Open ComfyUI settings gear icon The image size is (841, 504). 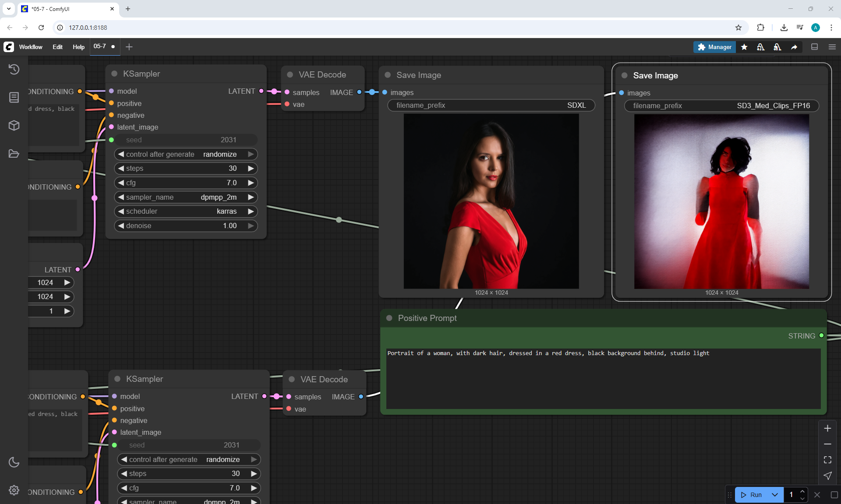point(14,490)
